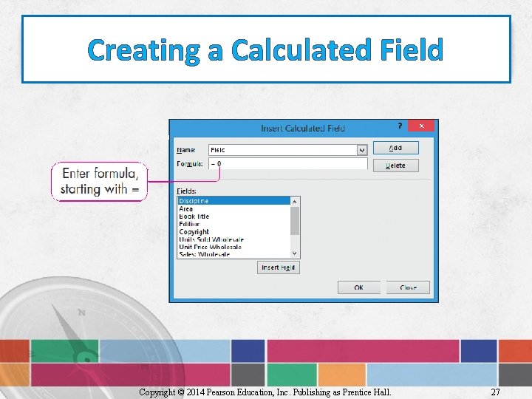The width and height of the screenshot is (532, 399).
Task: Click the Fields list scroll up arrow
Action: pos(295,202)
